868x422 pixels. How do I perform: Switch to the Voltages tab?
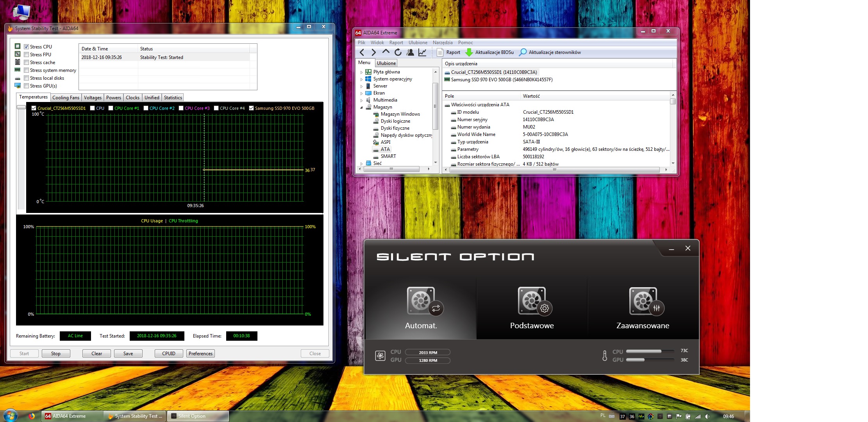pos(93,98)
